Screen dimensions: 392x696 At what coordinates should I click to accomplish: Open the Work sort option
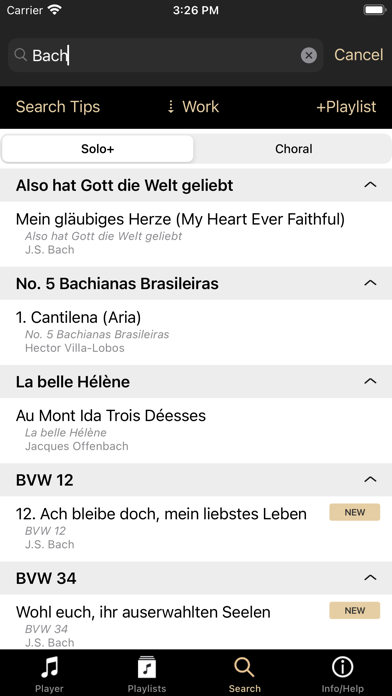[193, 107]
